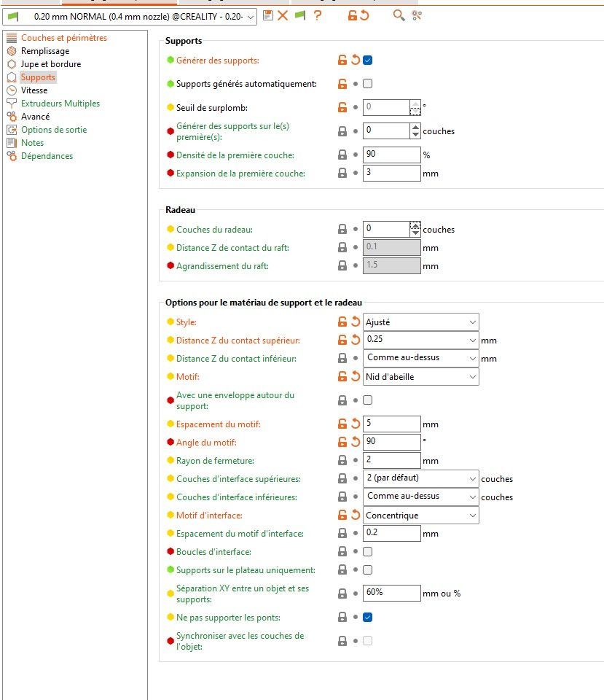Open the Vitesse settings page
The height and width of the screenshot is (700, 604).
(34, 90)
